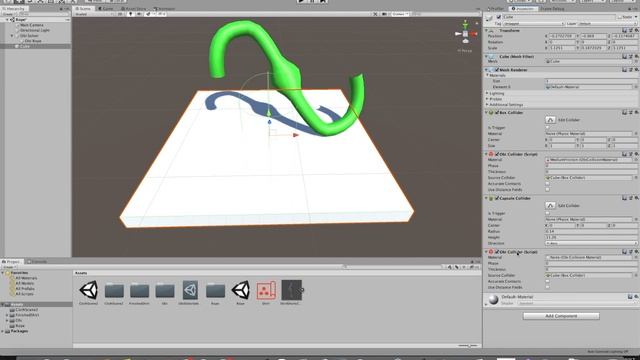Open Cube (Mesh Filter) gear menu
Image resolution: width=640 pixels, height=360 pixels.
click(636, 57)
